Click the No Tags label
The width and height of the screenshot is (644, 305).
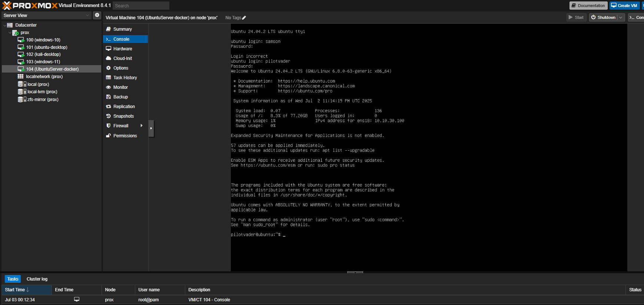point(233,18)
